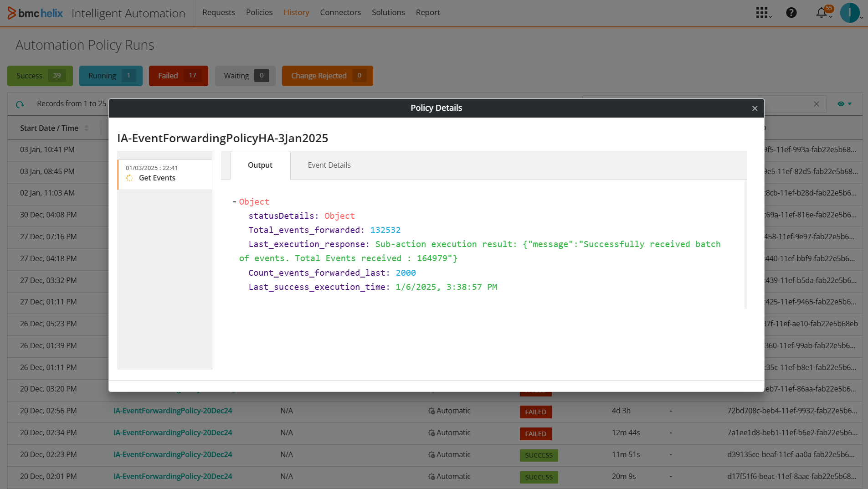Click the Automatic gear icon, 02:34 PM row
This screenshot has width=868, height=489.
click(431, 433)
